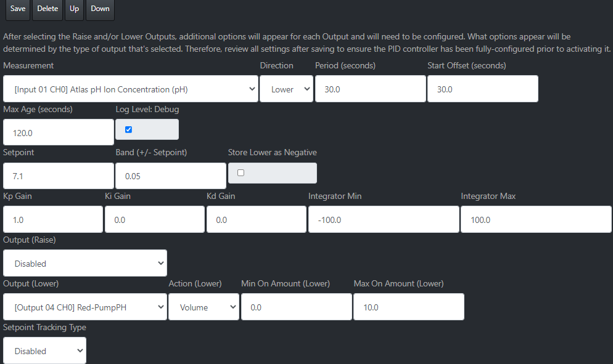Move the PID controller down

pyautogui.click(x=99, y=9)
